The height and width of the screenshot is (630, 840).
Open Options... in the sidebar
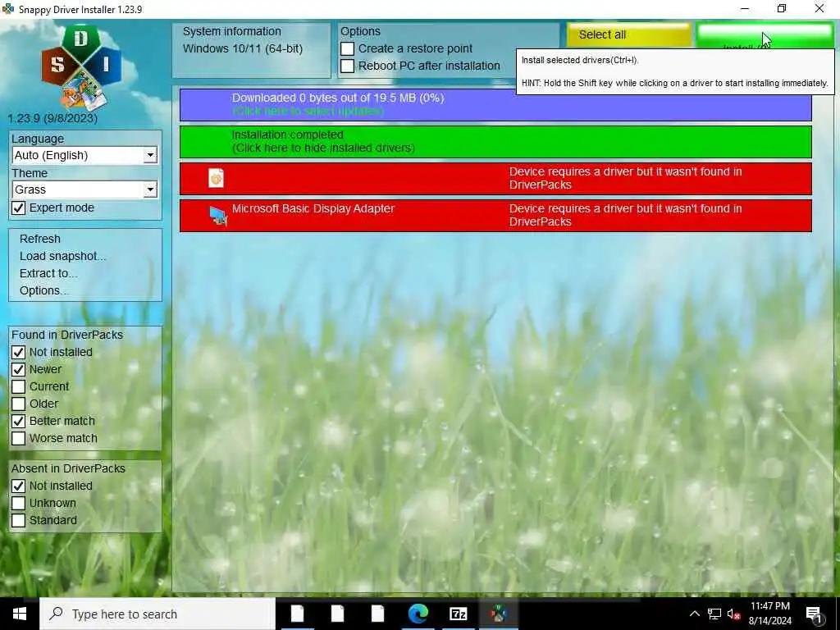click(x=44, y=290)
